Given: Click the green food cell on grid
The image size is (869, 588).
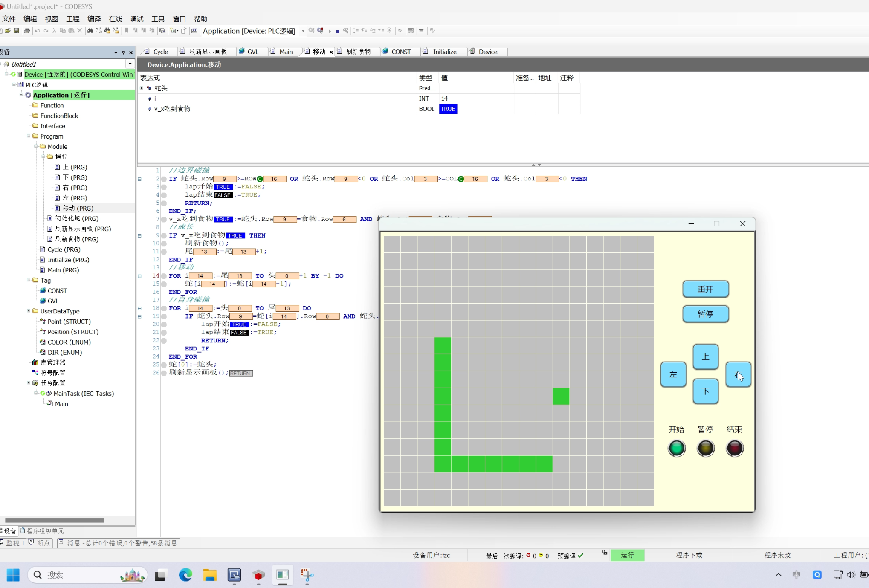Looking at the screenshot, I should pyautogui.click(x=561, y=396).
